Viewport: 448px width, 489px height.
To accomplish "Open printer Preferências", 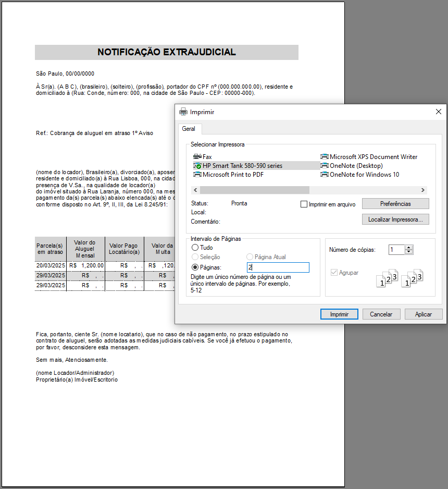I will point(395,204).
